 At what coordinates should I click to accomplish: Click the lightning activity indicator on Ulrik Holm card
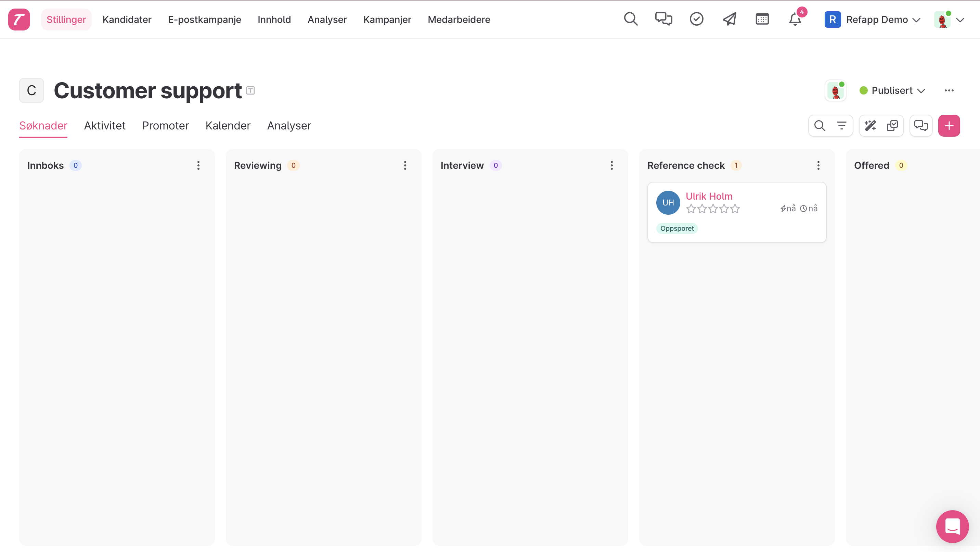788,209
